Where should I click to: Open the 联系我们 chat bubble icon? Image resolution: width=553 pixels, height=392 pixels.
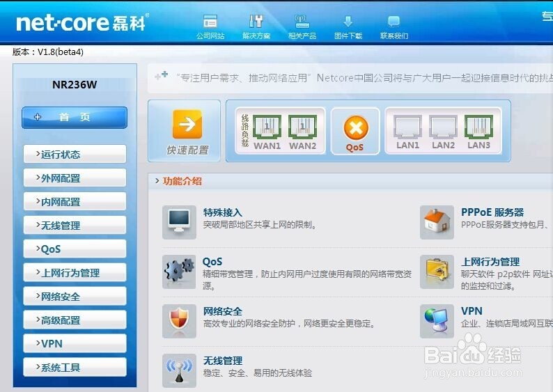pos(394,21)
